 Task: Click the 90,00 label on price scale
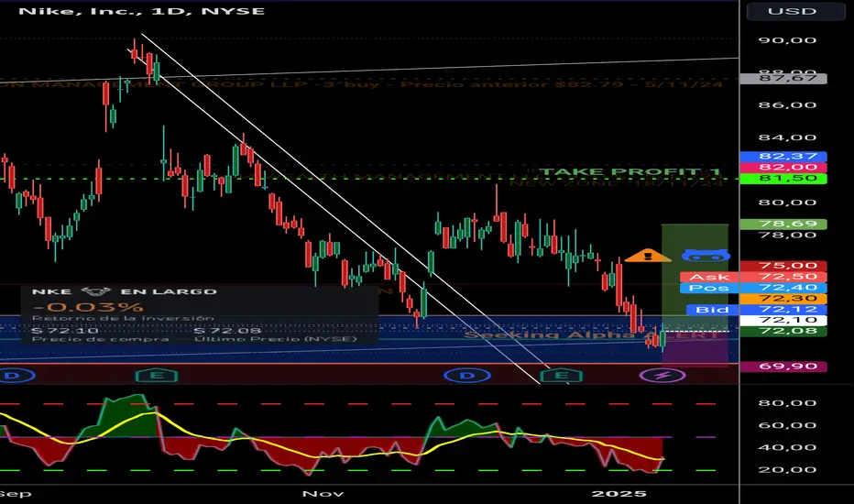[787, 40]
